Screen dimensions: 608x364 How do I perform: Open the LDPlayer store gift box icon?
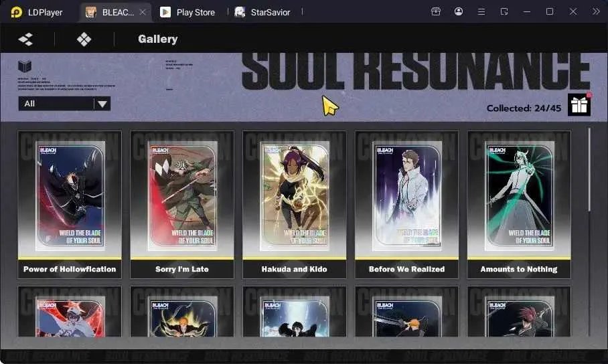436,11
